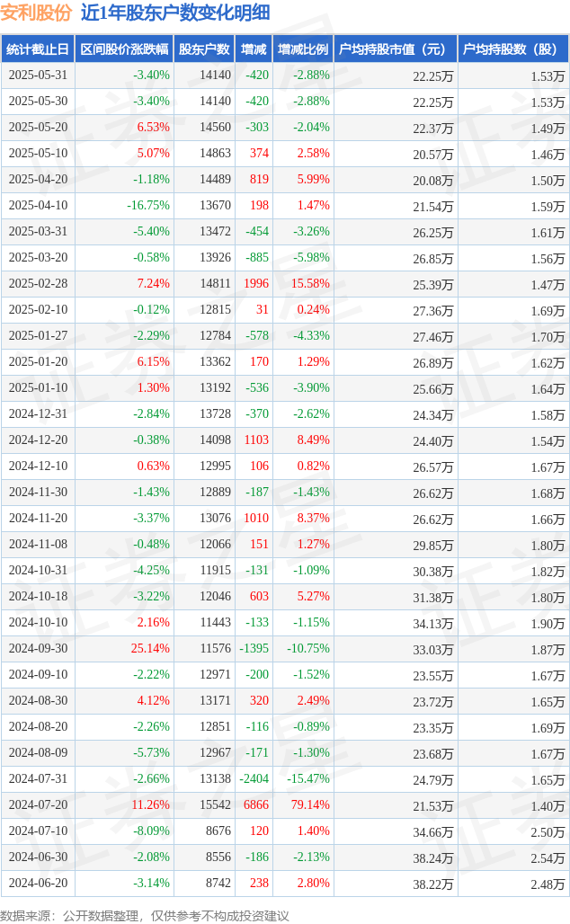Select the 2024-06-20 date cell
The image size is (570, 924).
pyautogui.click(x=38, y=884)
